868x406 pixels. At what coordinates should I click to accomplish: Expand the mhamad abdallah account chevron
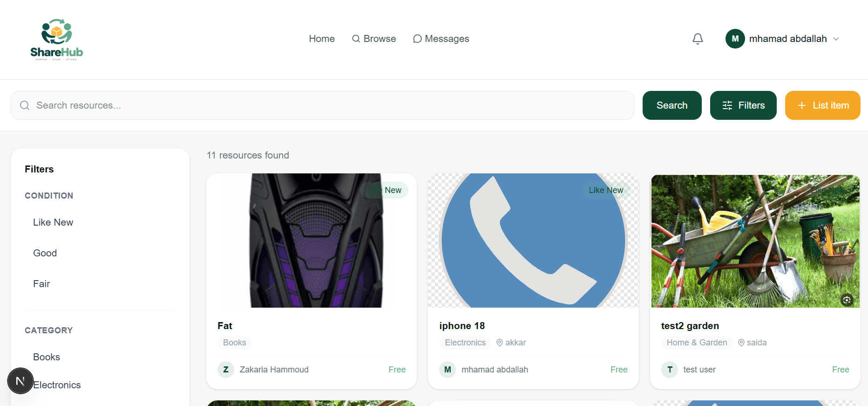click(x=836, y=39)
